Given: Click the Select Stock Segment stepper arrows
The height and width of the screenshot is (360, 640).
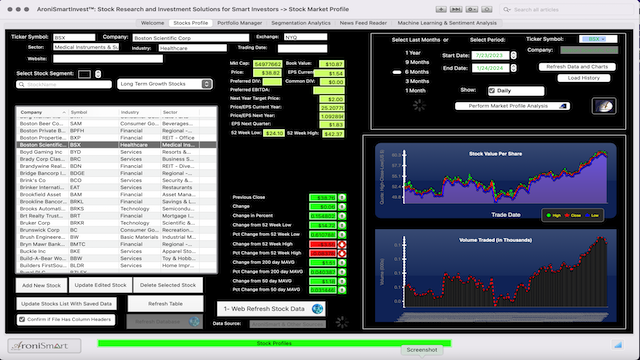Looking at the screenshot, I should (98, 74).
